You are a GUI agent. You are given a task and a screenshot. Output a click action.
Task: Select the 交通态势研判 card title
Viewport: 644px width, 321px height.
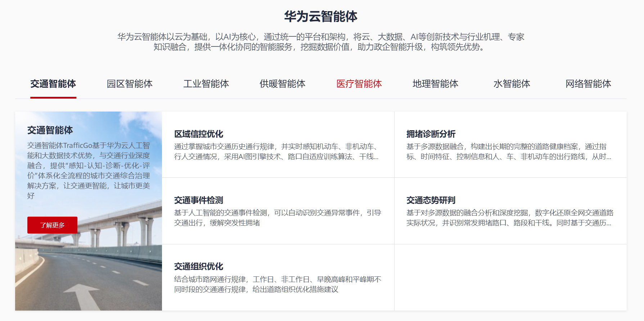tap(431, 200)
